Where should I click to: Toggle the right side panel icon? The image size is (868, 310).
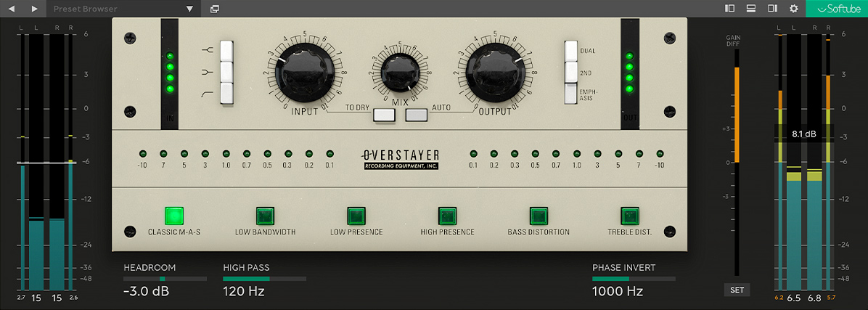pyautogui.click(x=772, y=9)
